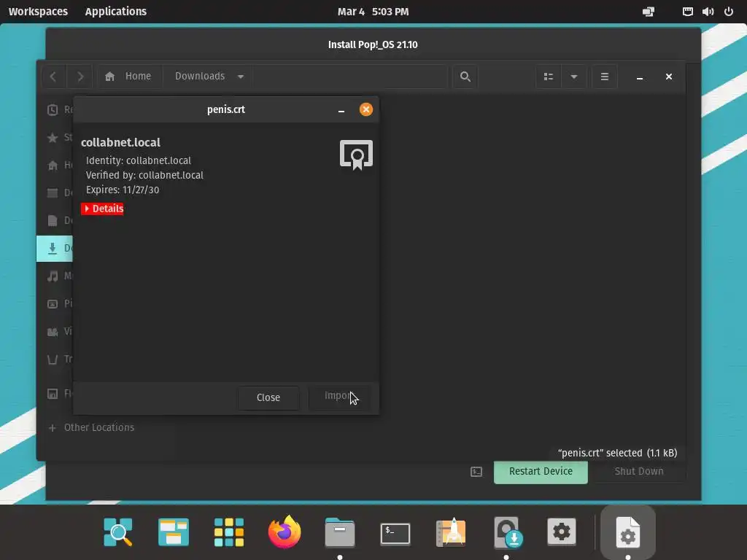Click the certificate badge icon
747x560 pixels.
point(356,155)
